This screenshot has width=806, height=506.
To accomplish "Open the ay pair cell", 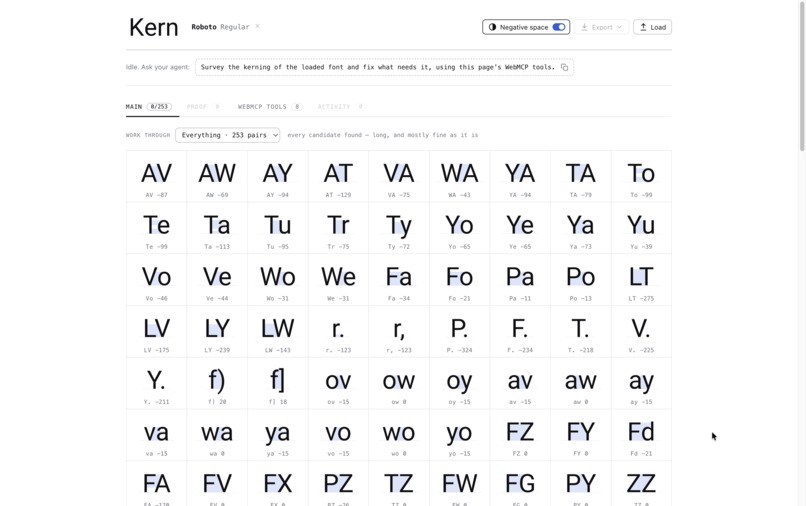I will [642, 384].
